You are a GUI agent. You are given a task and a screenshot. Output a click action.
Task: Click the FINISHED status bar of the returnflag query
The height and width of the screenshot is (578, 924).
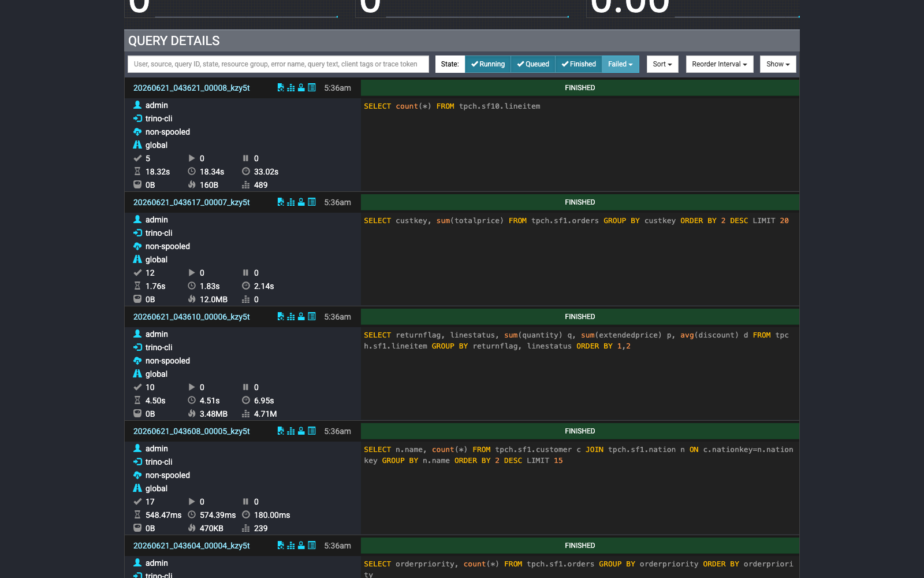click(580, 317)
